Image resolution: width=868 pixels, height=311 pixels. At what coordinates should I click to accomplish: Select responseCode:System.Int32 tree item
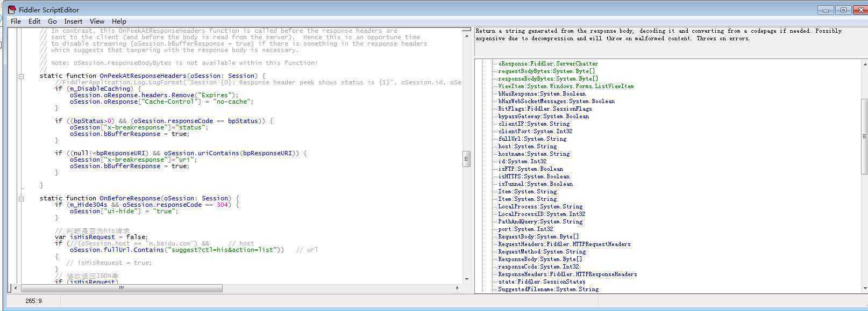click(x=538, y=267)
